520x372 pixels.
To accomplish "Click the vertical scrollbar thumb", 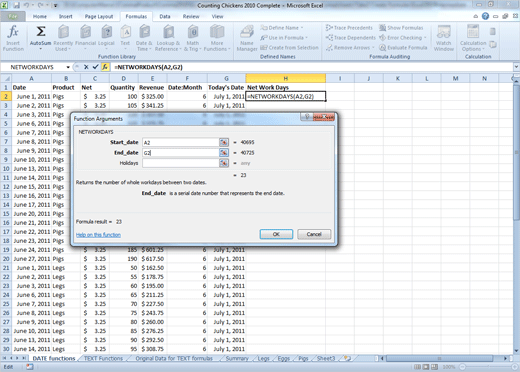I will coord(516,152).
